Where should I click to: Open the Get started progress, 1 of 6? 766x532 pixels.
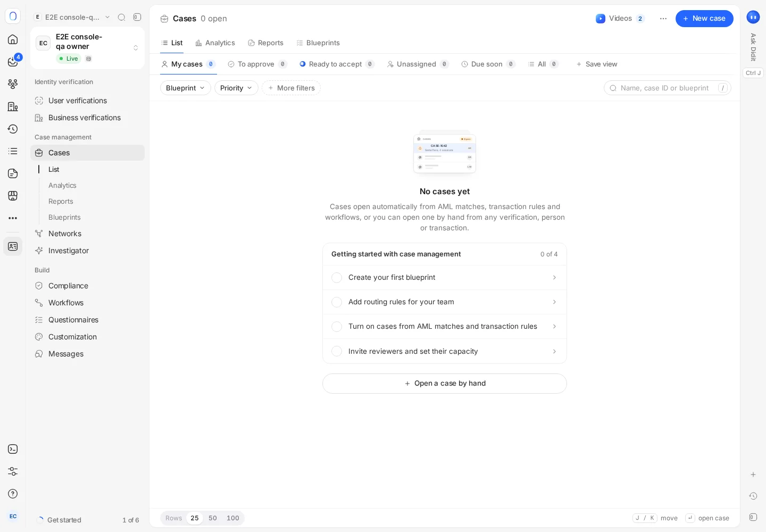[88, 520]
